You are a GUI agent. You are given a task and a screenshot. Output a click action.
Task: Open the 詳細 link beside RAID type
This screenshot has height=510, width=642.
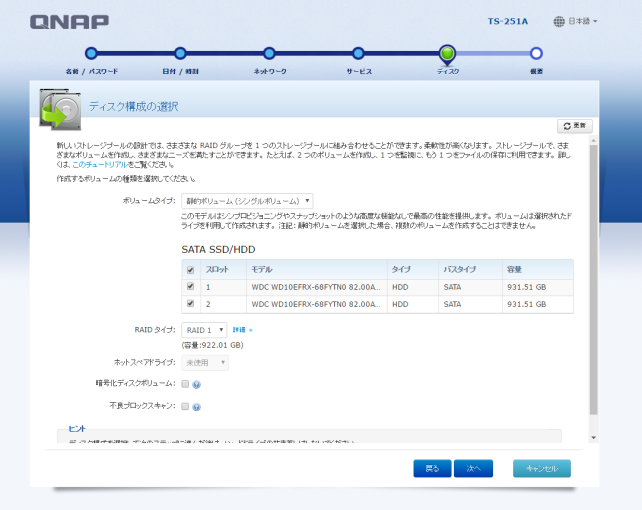tap(242, 330)
